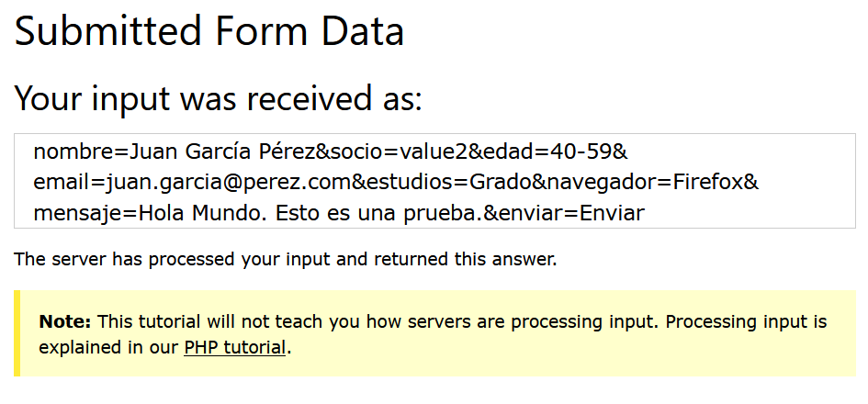Select the 'Your input was received as:' heading

coord(218,98)
